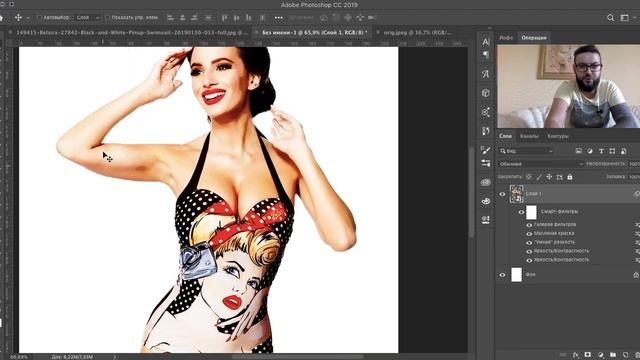Click the add layer mask icon at bottom
640x360 pixels.
click(x=588, y=355)
